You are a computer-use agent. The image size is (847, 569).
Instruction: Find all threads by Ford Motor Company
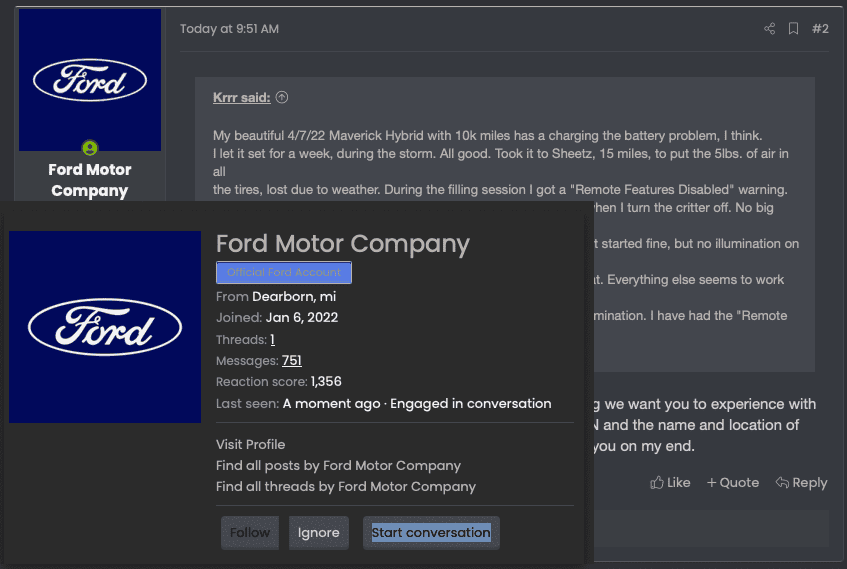click(x=346, y=486)
